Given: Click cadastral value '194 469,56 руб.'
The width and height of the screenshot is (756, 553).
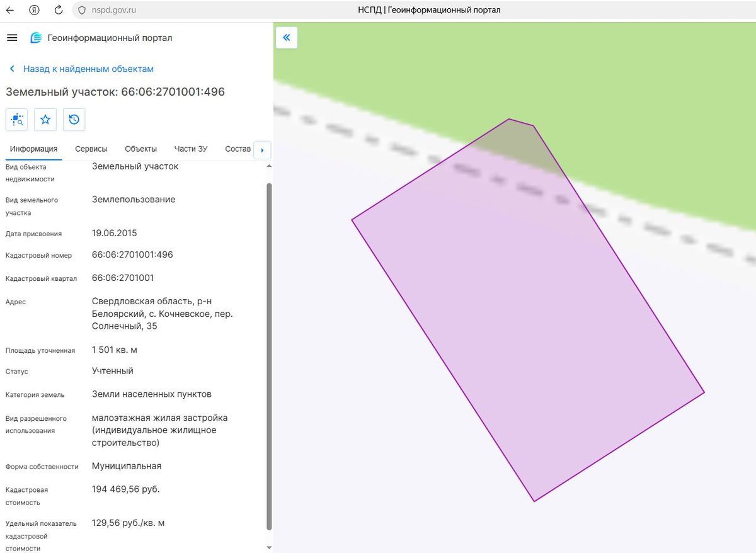Looking at the screenshot, I should pyautogui.click(x=126, y=489).
